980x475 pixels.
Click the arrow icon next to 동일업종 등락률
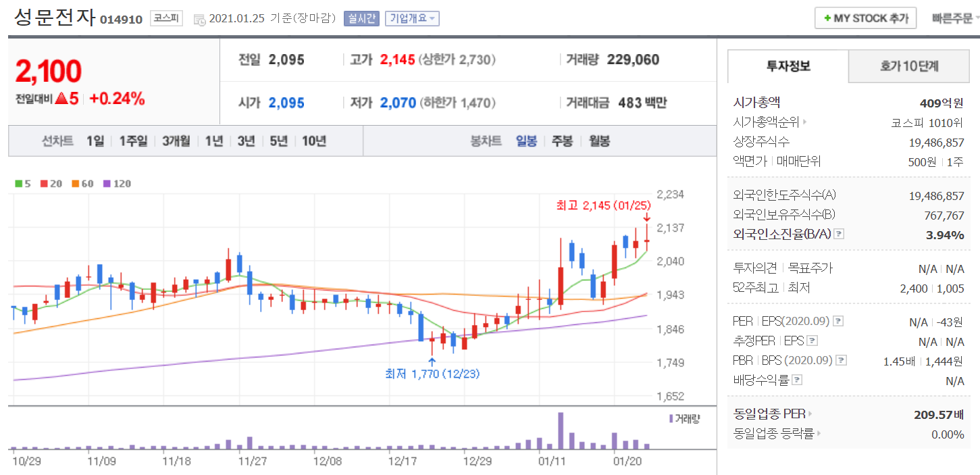point(818,434)
